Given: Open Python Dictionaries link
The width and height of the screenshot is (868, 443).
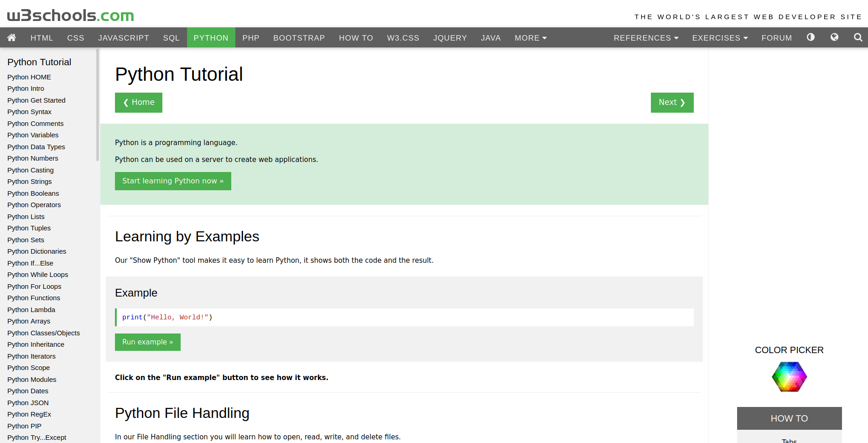Looking at the screenshot, I should [x=37, y=251].
